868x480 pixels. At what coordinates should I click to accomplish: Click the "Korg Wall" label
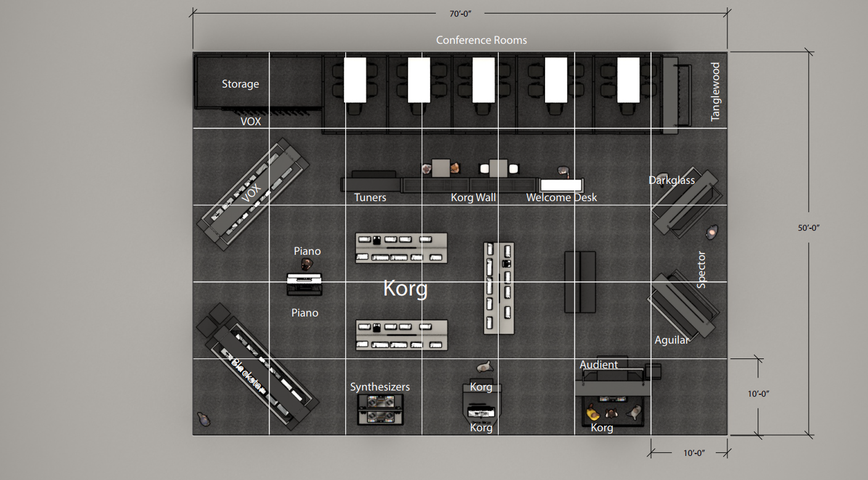[473, 197]
